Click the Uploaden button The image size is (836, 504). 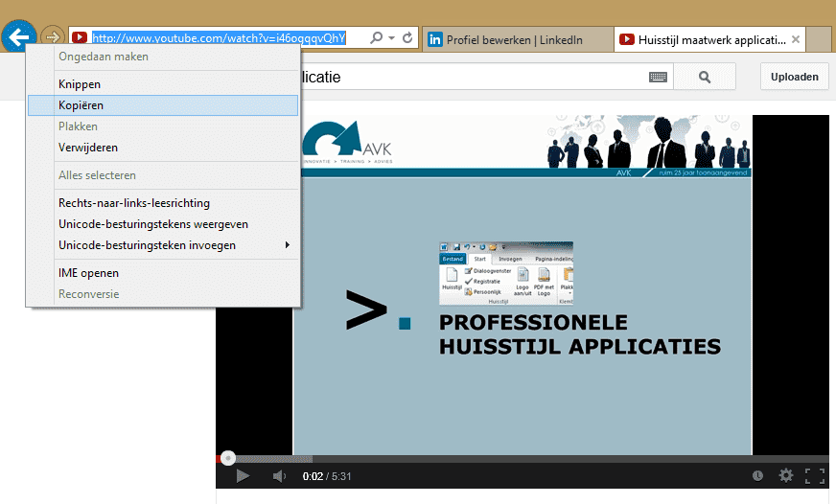[x=794, y=77]
